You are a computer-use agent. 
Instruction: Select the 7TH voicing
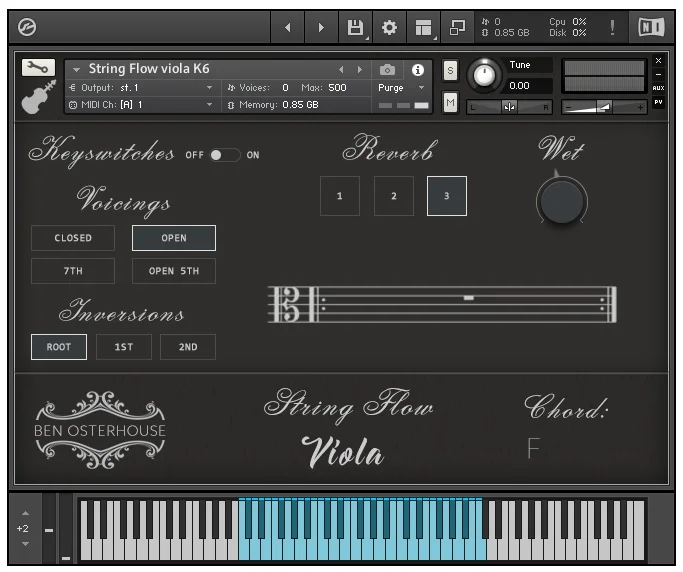pyautogui.click(x=73, y=271)
